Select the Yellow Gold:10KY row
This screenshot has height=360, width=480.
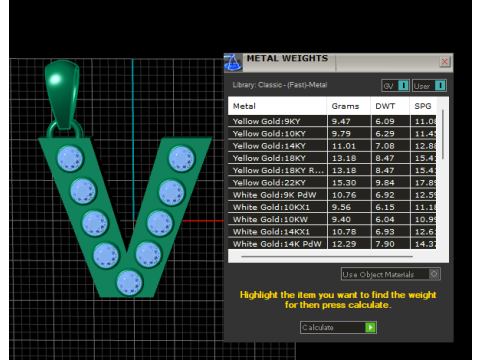[332, 134]
